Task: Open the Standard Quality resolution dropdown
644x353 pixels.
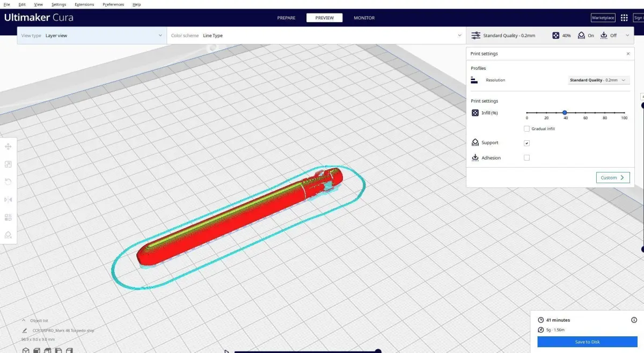Action: [x=598, y=80]
